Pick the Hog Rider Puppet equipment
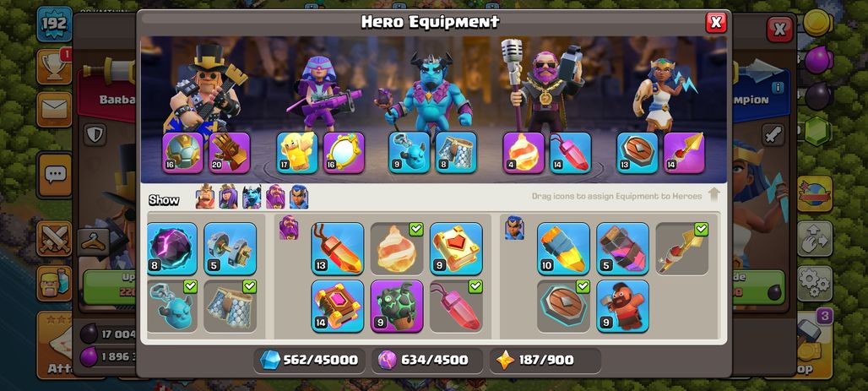The width and height of the screenshot is (868, 391). point(623,306)
